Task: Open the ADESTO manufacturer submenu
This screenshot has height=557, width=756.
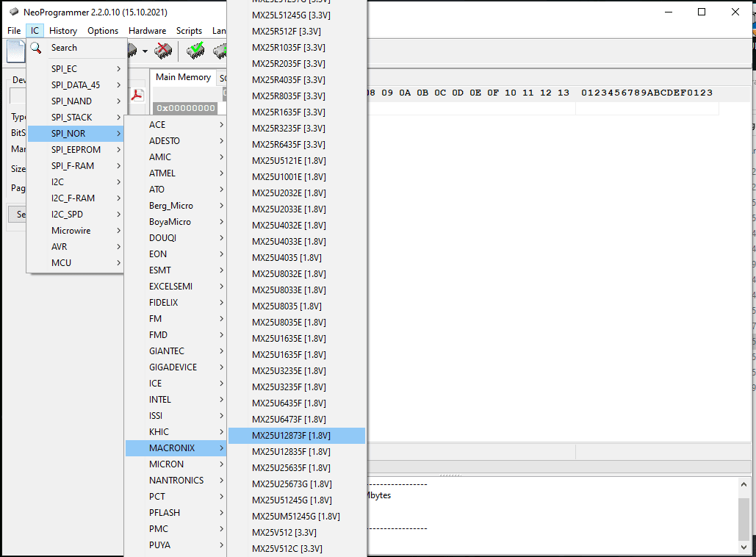Action: pyautogui.click(x=176, y=141)
